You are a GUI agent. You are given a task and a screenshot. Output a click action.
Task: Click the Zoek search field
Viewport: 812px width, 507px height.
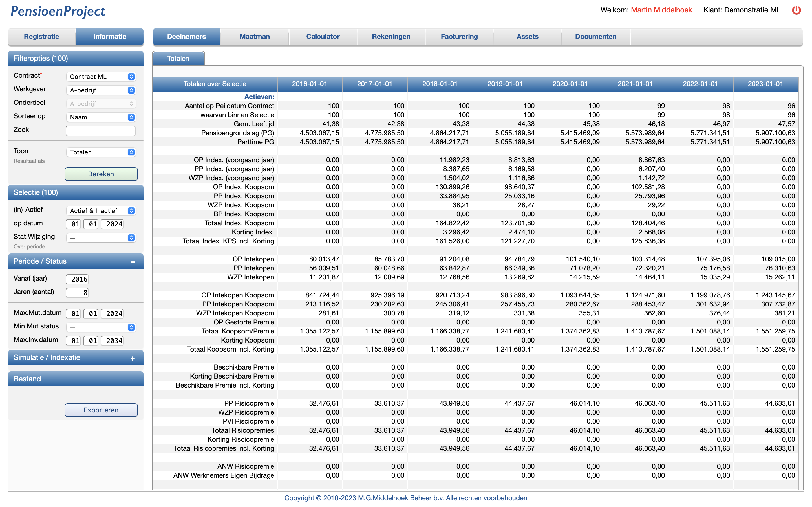pyautogui.click(x=101, y=131)
